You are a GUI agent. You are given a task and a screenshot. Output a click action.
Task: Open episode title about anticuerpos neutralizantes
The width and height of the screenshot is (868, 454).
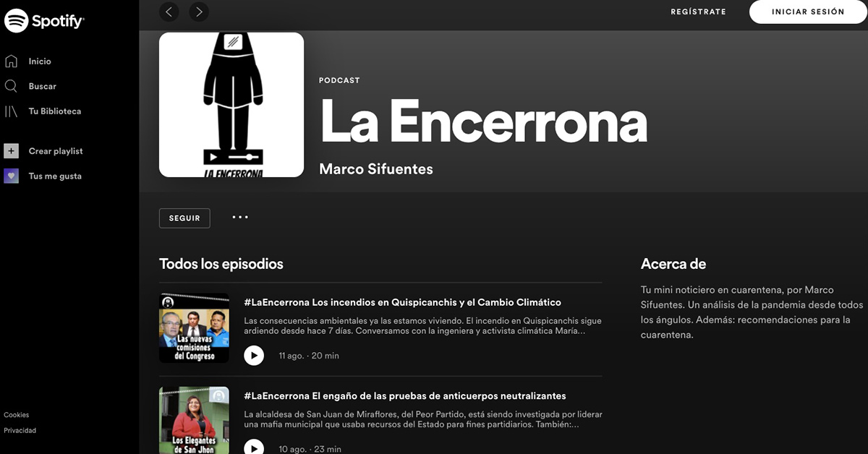click(x=405, y=395)
